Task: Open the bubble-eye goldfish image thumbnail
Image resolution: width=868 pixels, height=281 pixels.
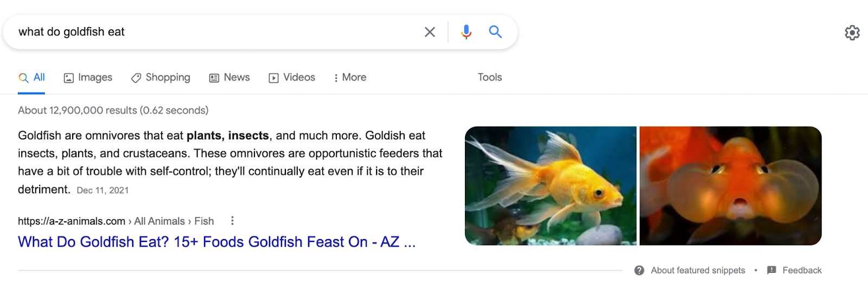Action: click(x=730, y=186)
